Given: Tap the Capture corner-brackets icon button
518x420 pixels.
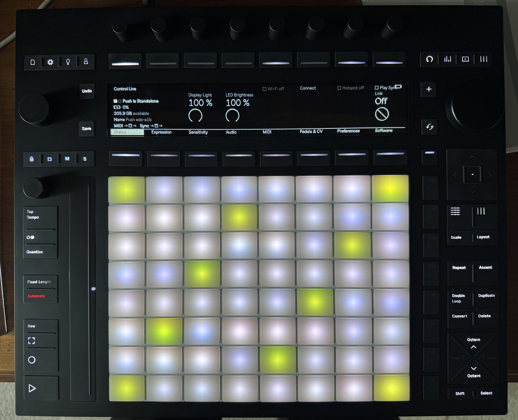Looking at the screenshot, I should point(31,341).
